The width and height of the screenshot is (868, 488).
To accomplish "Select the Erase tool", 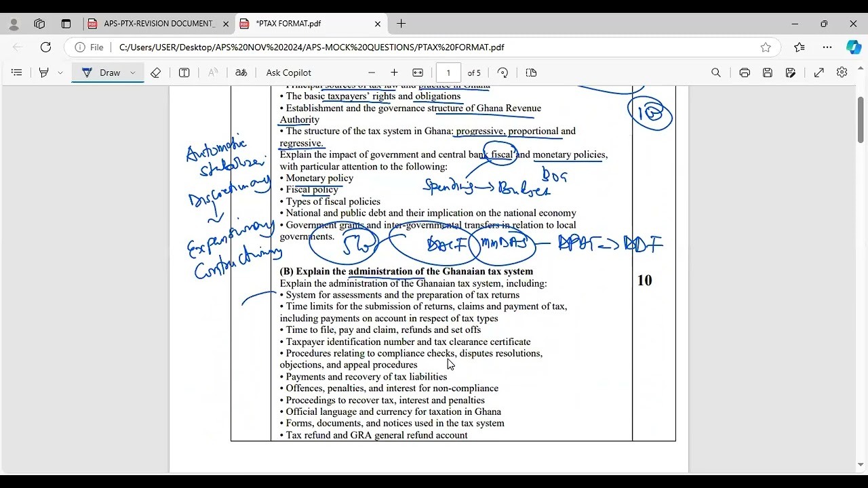I will point(155,73).
